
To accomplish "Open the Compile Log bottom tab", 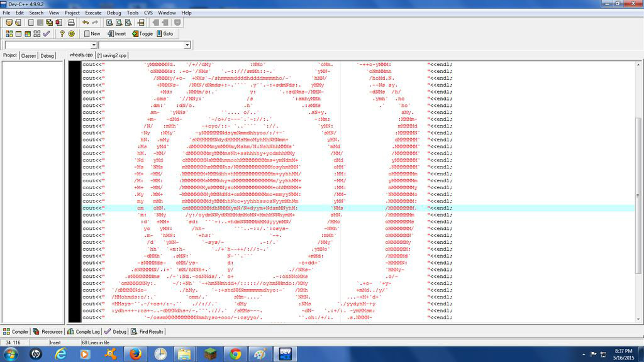I will coord(84,332).
